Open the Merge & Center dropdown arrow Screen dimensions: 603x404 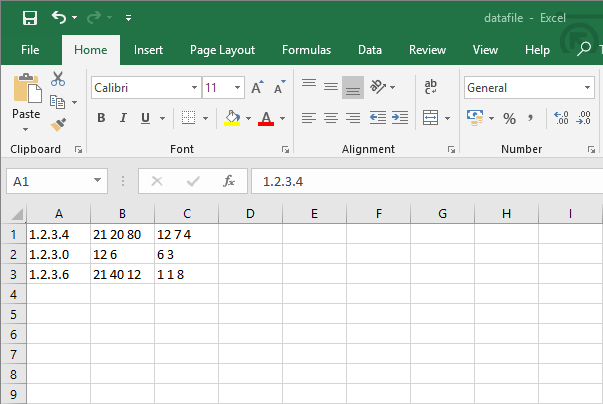[447, 118]
